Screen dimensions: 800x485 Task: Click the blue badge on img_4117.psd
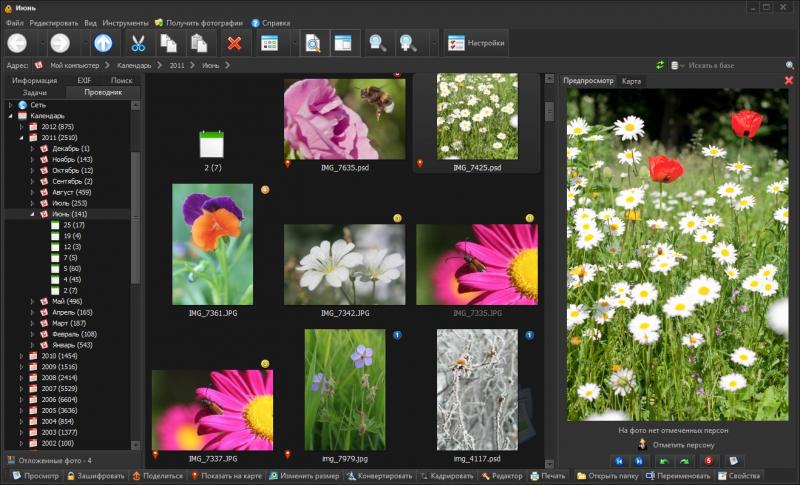[530, 335]
